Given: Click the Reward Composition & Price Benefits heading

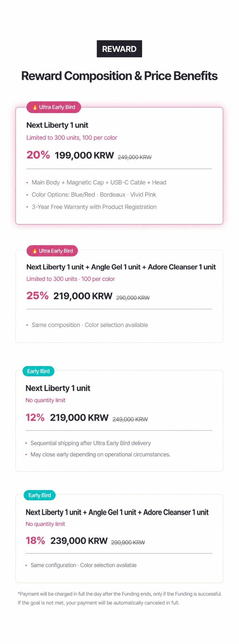Looking at the screenshot, I should point(119,76).
